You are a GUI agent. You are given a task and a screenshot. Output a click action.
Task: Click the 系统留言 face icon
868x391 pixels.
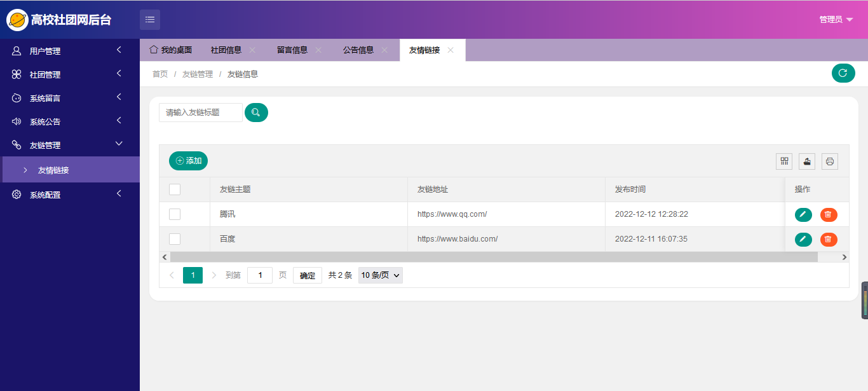[x=17, y=98]
